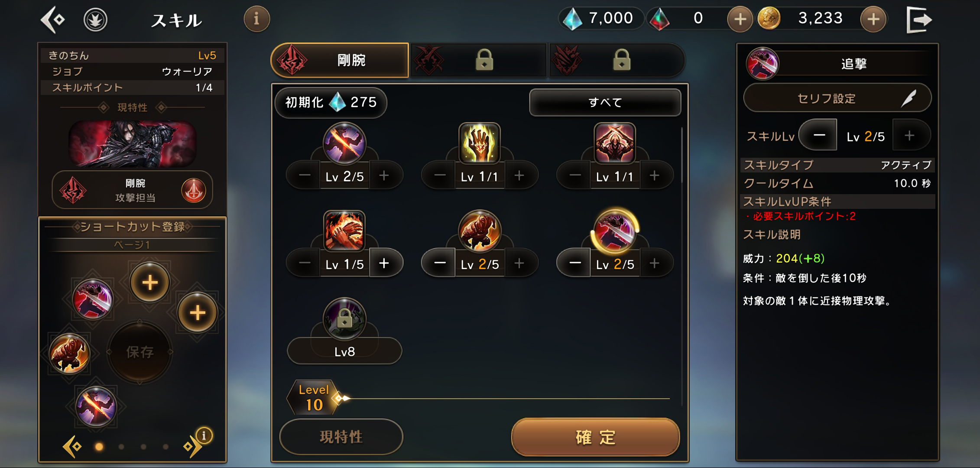Viewport: 980px width, 468px height.
Task: Click the shortcut info icon near page dots
Action: tap(204, 435)
